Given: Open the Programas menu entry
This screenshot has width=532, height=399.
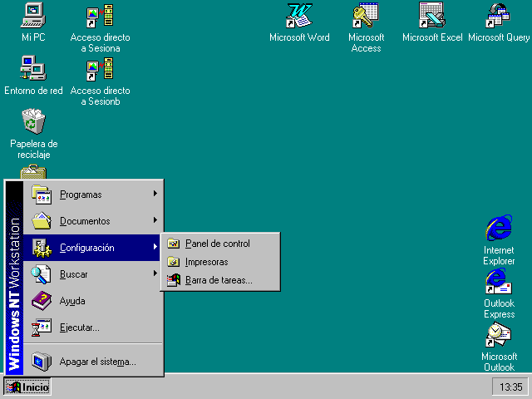Looking at the screenshot, I should tap(93, 195).
